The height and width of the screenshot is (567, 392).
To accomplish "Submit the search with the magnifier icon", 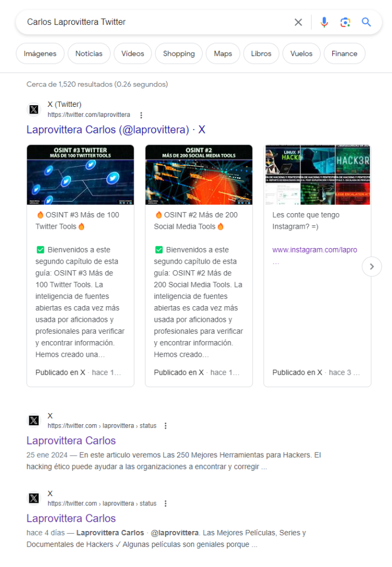I will click(x=367, y=22).
